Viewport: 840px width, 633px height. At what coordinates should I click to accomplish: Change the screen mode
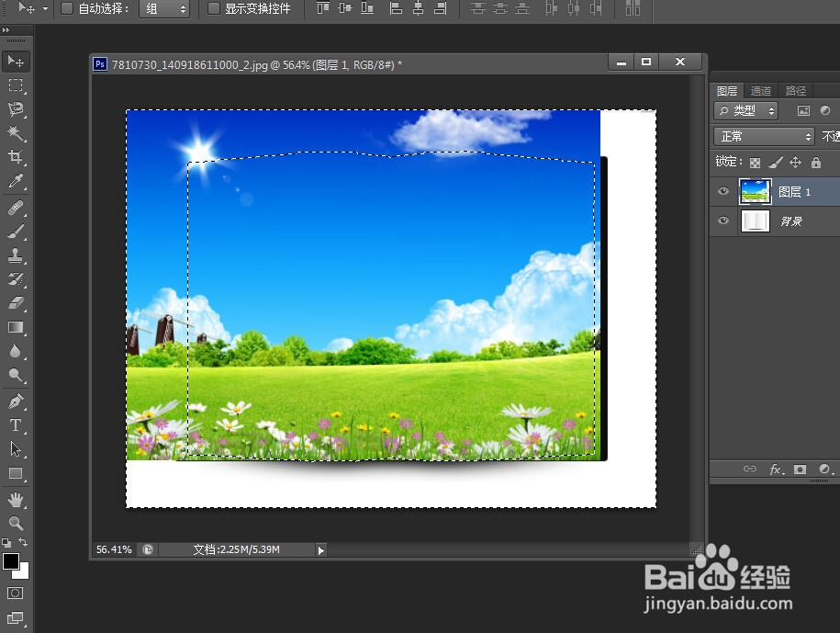(15, 617)
